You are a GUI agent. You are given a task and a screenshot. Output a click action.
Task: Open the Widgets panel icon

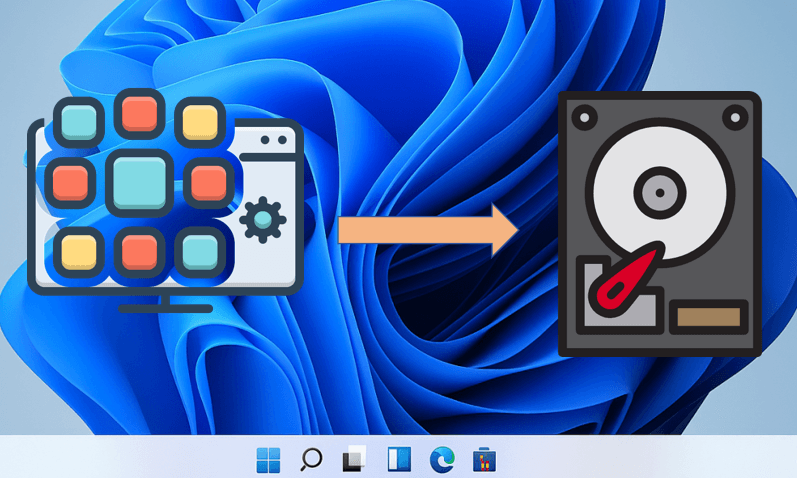click(x=398, y=460)
